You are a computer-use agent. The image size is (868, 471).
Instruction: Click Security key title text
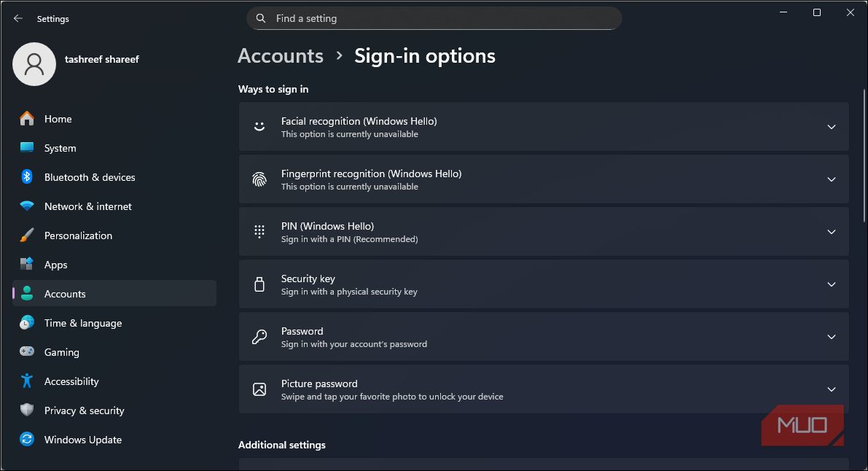click(x=308, y=279)
